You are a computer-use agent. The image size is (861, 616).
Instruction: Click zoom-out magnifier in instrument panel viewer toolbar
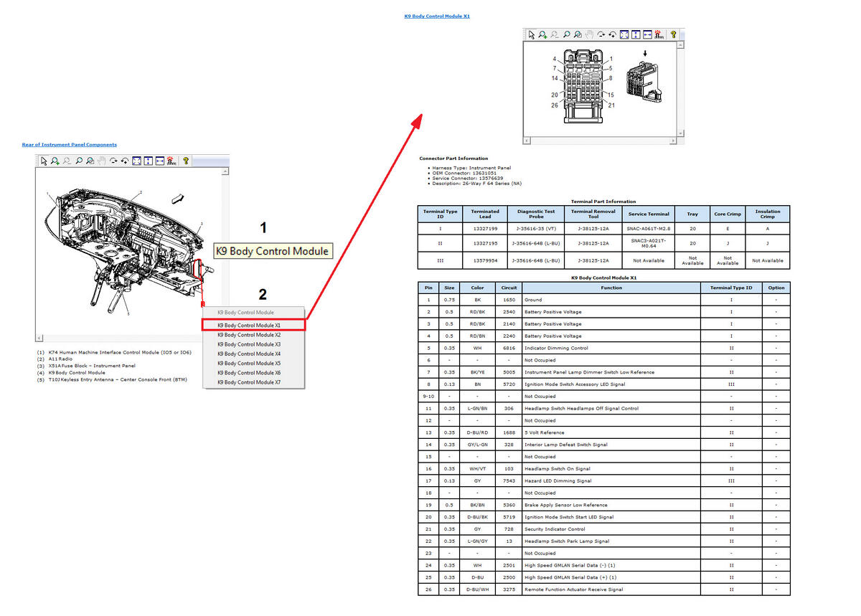coord(67,161)
